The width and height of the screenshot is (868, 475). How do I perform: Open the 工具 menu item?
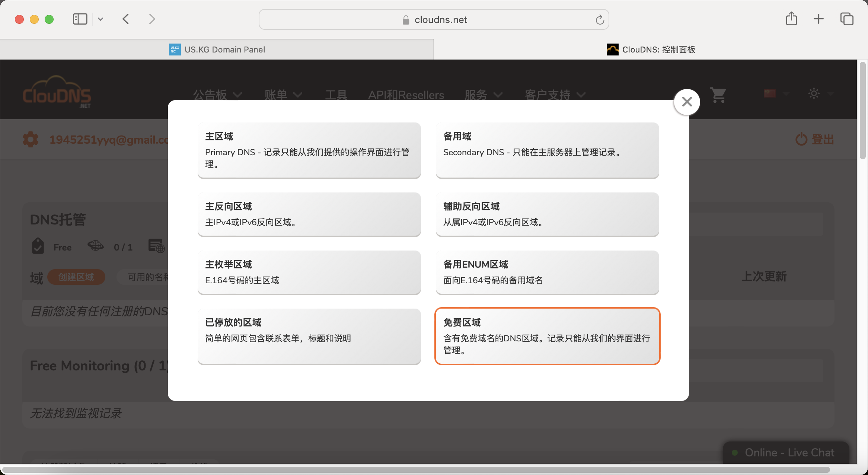click(x=336, y=95)
